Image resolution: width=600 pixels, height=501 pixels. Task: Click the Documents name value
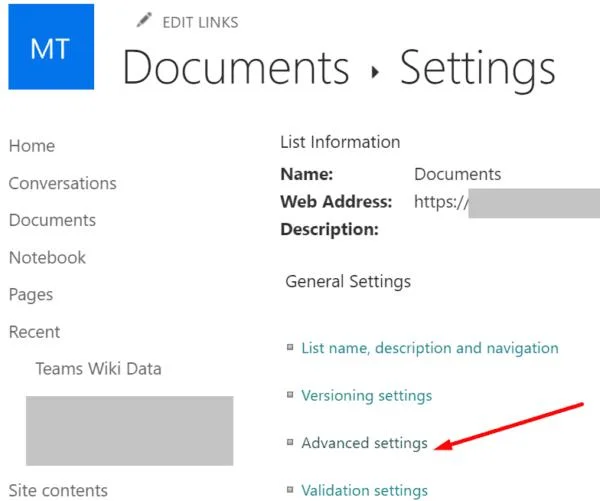(458, 174)
